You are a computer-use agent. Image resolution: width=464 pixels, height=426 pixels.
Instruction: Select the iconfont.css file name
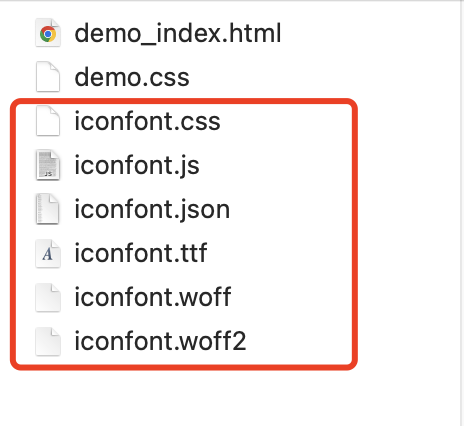coord(147,121)
